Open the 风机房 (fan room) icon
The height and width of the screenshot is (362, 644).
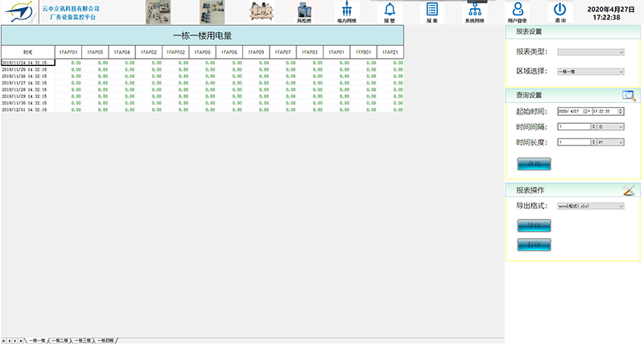pyautogui.click(x=305, y=11)
